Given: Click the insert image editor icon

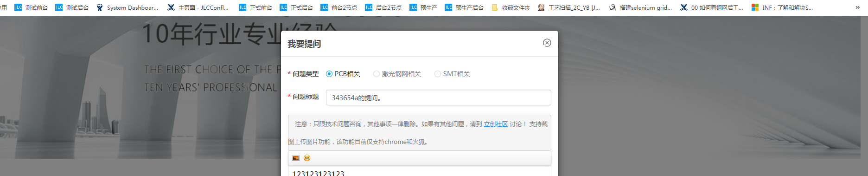Looking at the screenshot, I should click(x=296, y=158).
